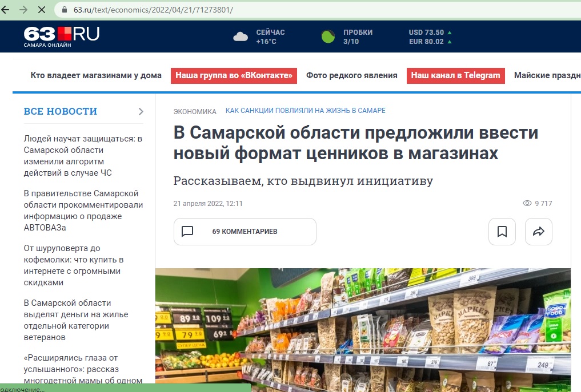Click the browser back arrow
581x392 pixels.
[6, 10]
